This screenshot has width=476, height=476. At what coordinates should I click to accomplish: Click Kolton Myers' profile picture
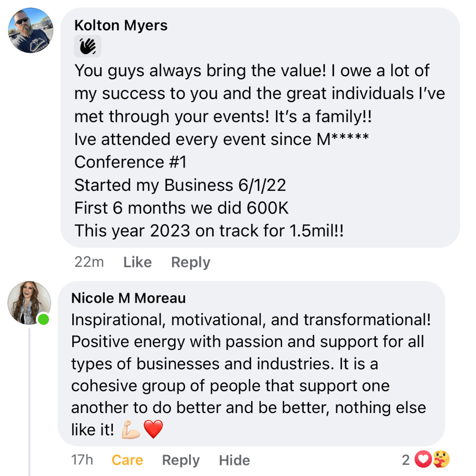(x=31, y=30)
